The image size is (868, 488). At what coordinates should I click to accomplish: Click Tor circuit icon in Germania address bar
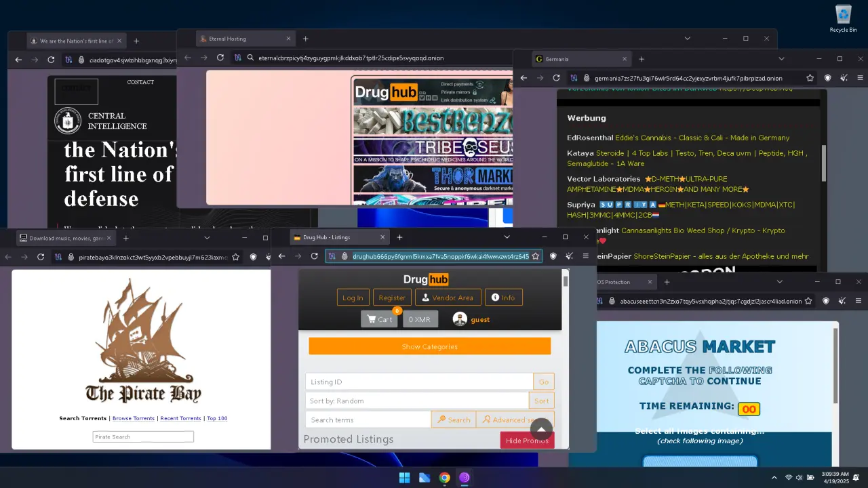pyautogui.click(x=574, y=78)
